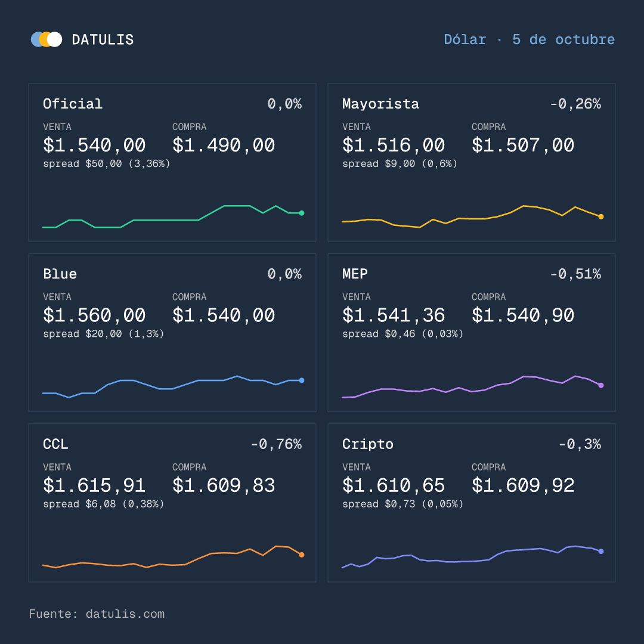Click Cripto venta price $1.610,65
Image resolution: width=644 pixels, height=644 pixels.
[394, 485]
